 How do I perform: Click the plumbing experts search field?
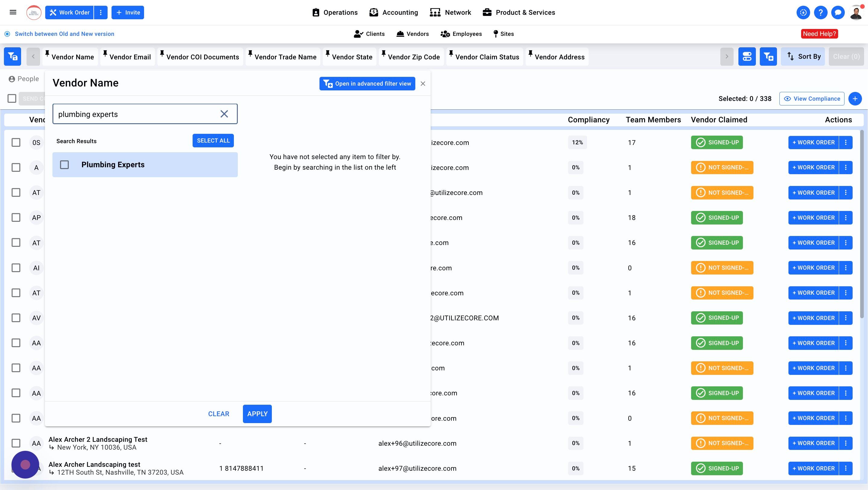click(135, 114)
